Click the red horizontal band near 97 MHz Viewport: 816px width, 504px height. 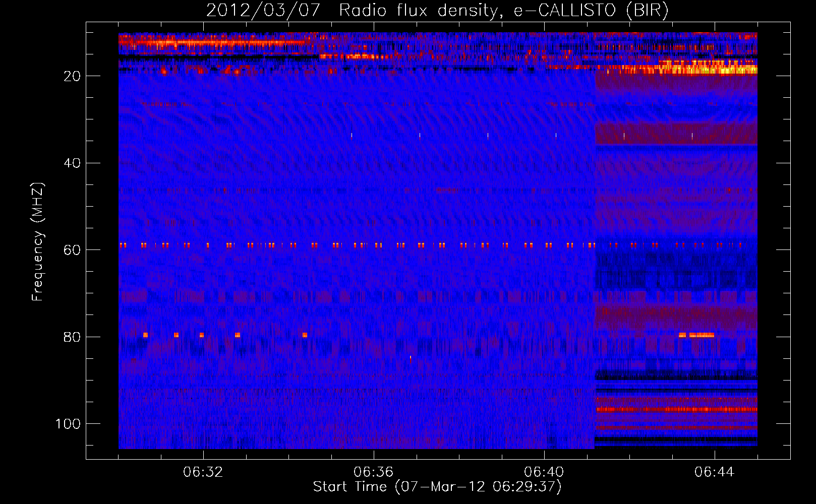(x=676, y=409)
